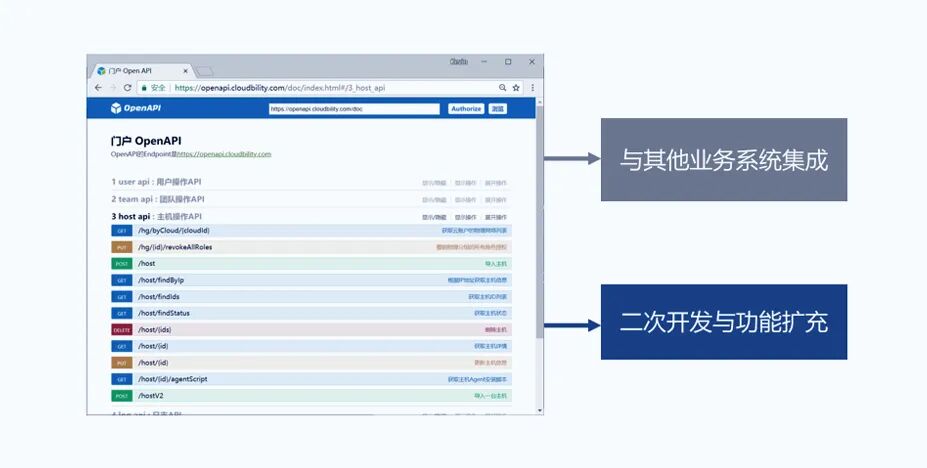Click the GET badge for /host/{id}
The image size is (927, 468).
[x=121, y=347]
